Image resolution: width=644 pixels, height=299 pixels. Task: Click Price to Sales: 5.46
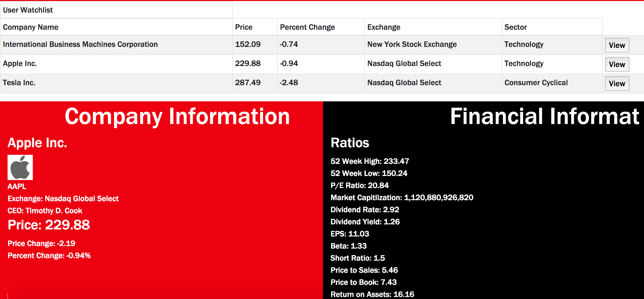364,270
